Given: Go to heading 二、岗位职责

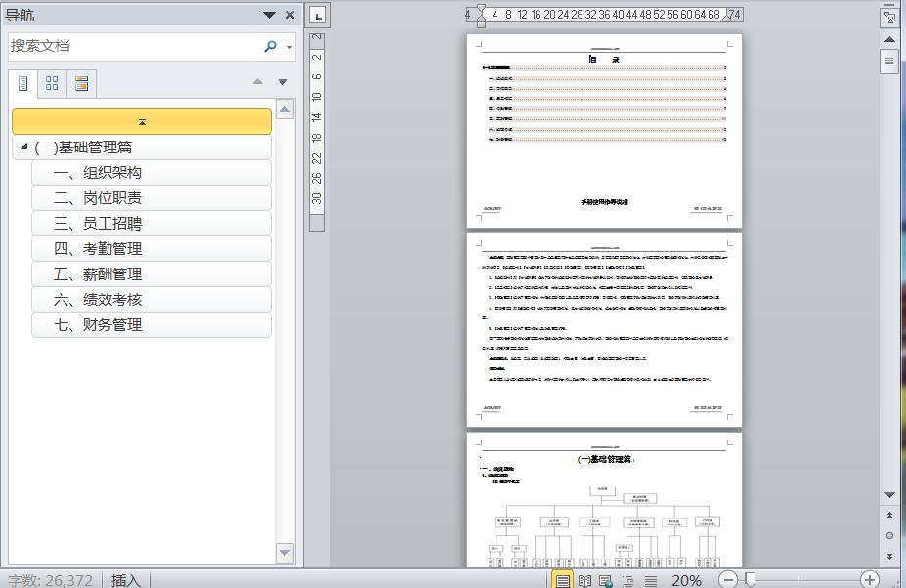Looking at the screenshot, I should point(151,198).
